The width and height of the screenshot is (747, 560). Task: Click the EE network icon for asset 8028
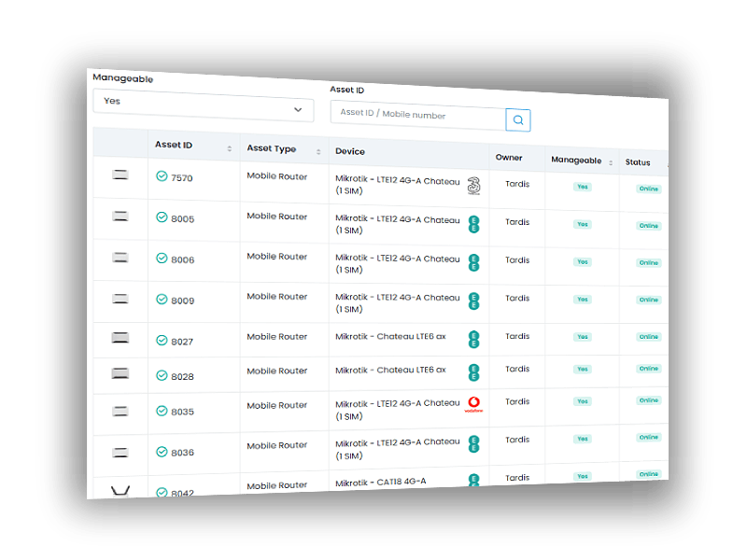pos(473,371)
